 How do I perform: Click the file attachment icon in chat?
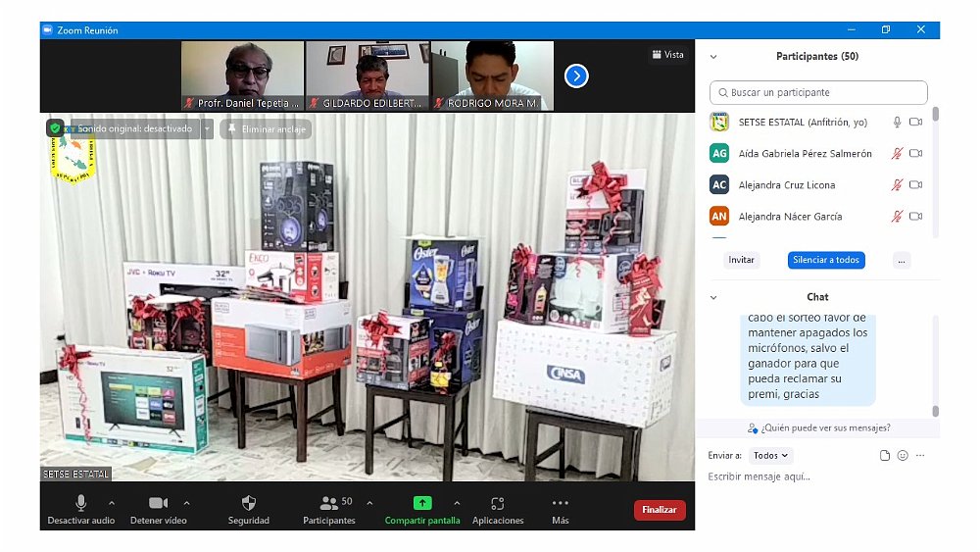(x=885, y=456)
